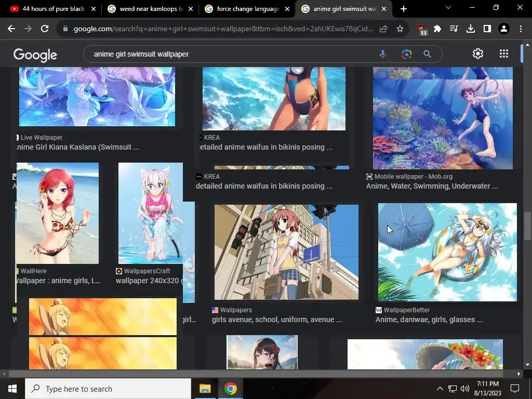Open the cat-eared girl in water thumbnail
Image resolution: width=532 pixels, height=399 pixels.
(x=151, y=213)
